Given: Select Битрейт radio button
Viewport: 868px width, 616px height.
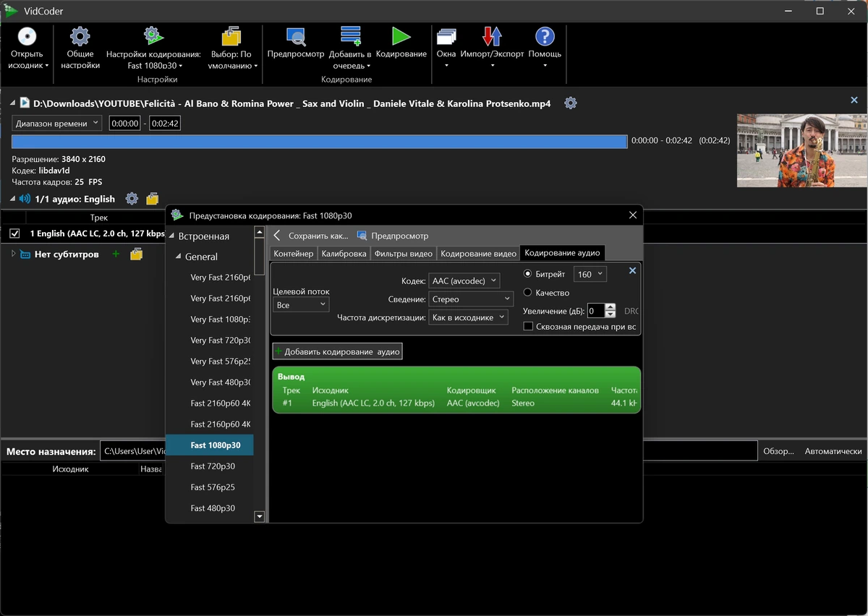Looking at the screenshot, I should (x=528, y=274).
